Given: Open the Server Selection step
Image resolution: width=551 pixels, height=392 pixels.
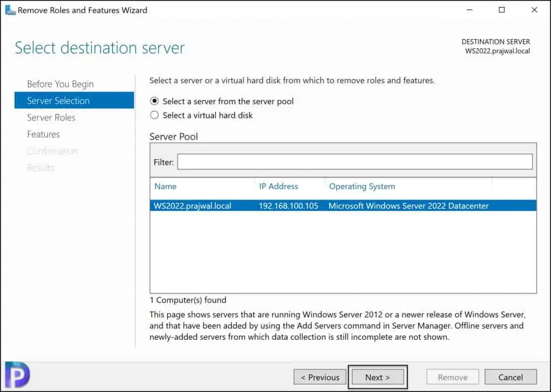Looking at the screenshot, I should tap(74, 101).
